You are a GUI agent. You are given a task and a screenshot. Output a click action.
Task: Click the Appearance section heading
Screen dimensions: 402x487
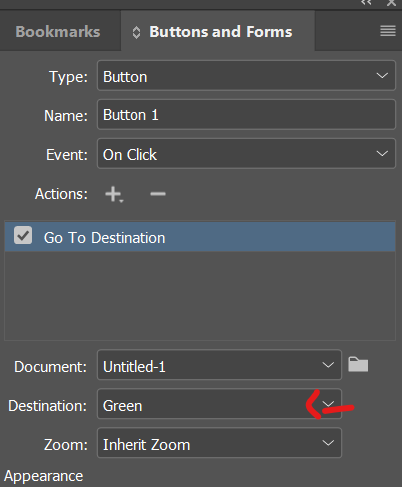pyautogui.click(x=44, y=476)
